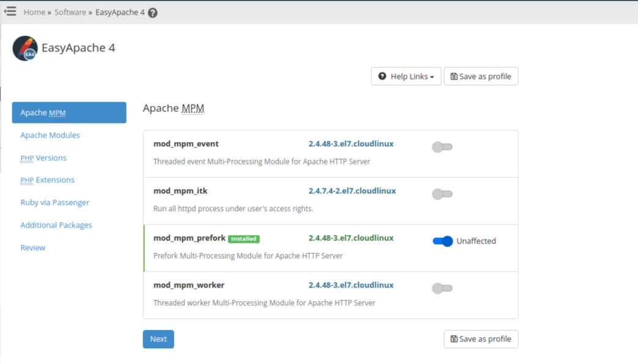Viewport: 638px width, 364px height.
Task: Select Ruby via Passenger
Action: [x=55, y=202]
